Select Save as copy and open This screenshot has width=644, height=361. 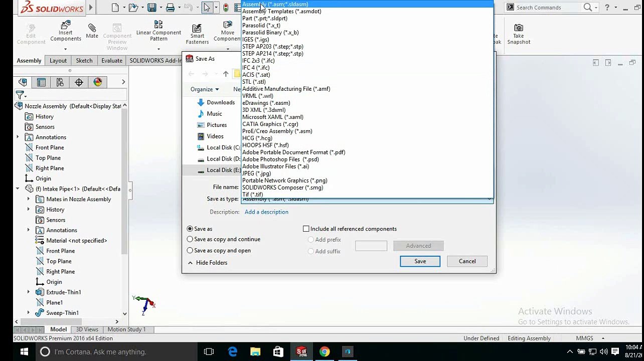point(190,250)
